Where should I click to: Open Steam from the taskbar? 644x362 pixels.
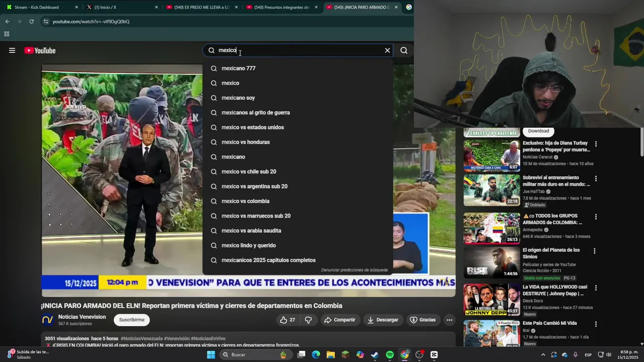pyautogui.click(x=375, y=354)
